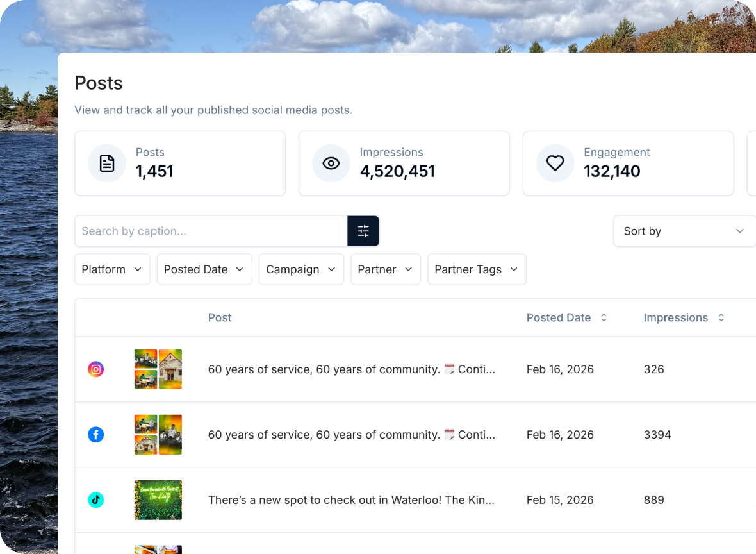Click the first post's image thumbnail

tap(158, 369)
